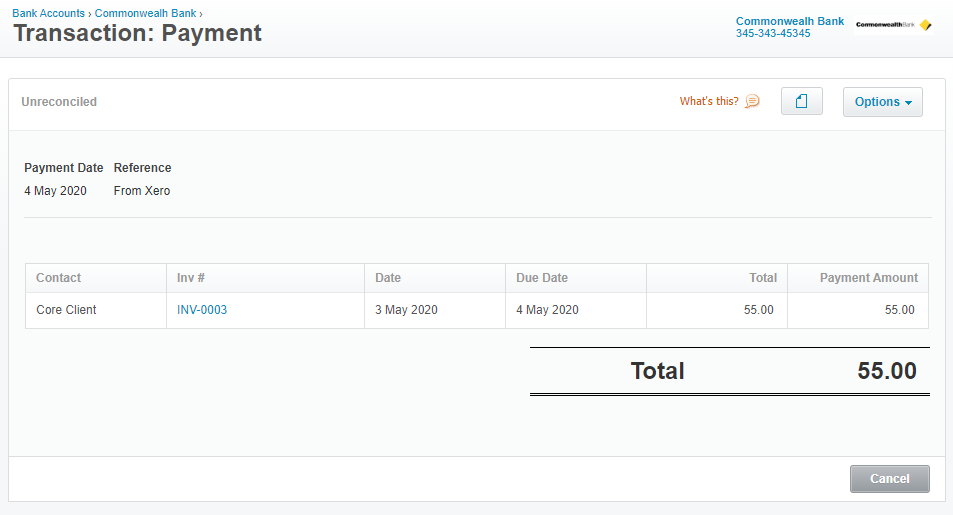Click the Date column header
This screenshot has height=515, width=953.
[435, 278]
